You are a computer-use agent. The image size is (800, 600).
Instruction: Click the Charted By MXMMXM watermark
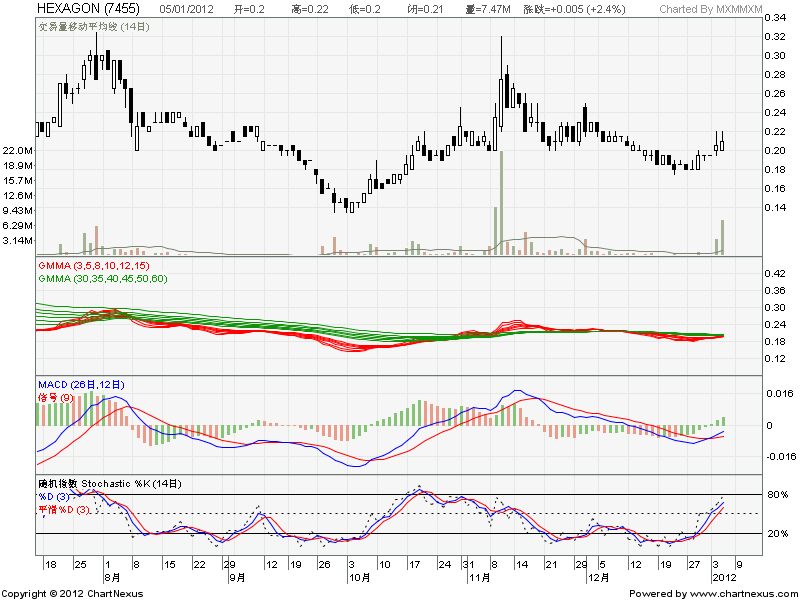[x=709, y=9]
